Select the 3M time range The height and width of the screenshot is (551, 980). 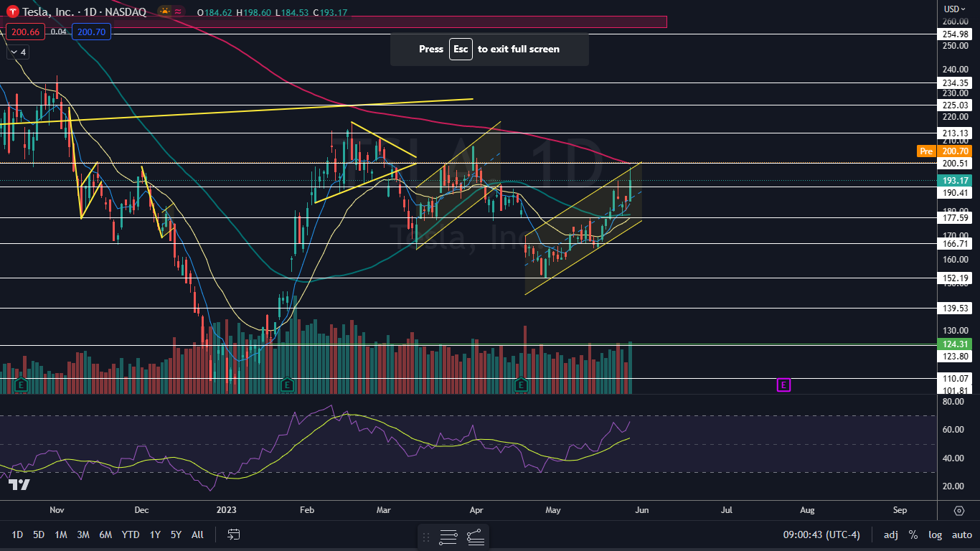click(x=83, y=534)
